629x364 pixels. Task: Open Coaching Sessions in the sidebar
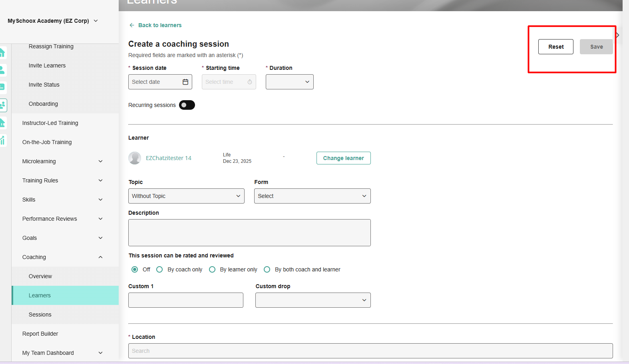pos(40,315)
